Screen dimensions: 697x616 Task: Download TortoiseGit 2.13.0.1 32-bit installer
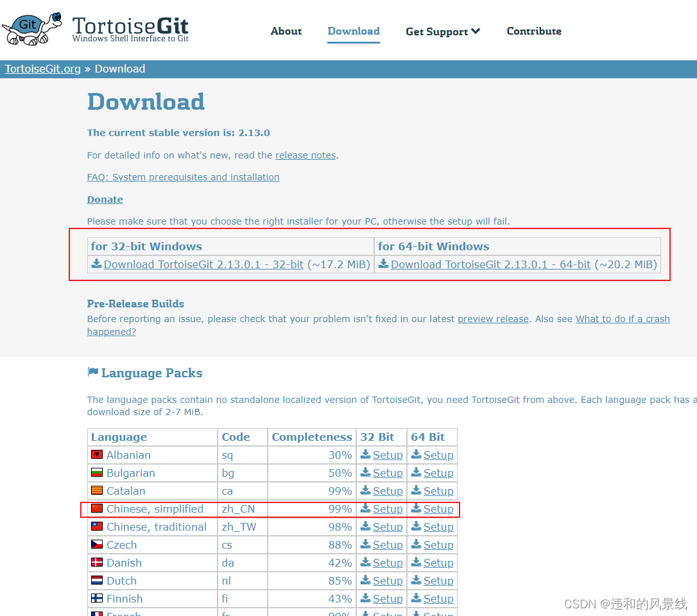(203, 264)
